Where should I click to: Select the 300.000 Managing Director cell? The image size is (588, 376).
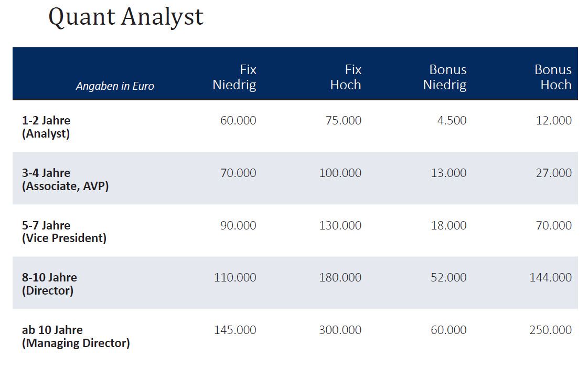(340, 330)
